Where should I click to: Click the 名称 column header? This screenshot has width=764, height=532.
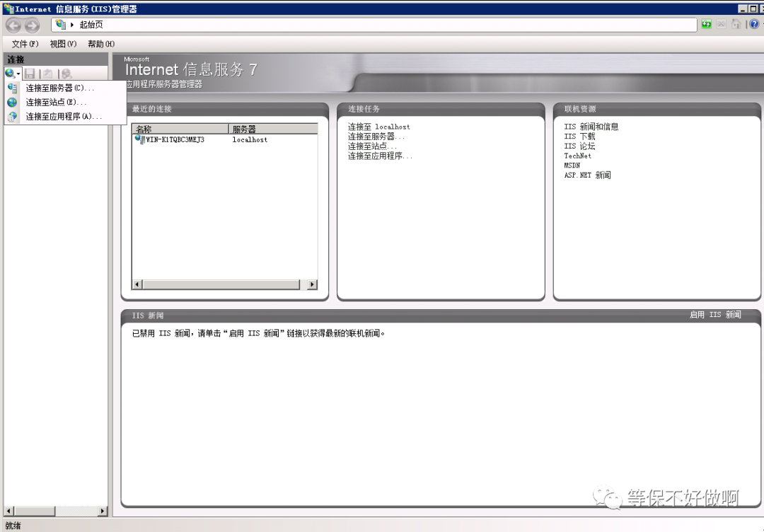click(180, 129)
